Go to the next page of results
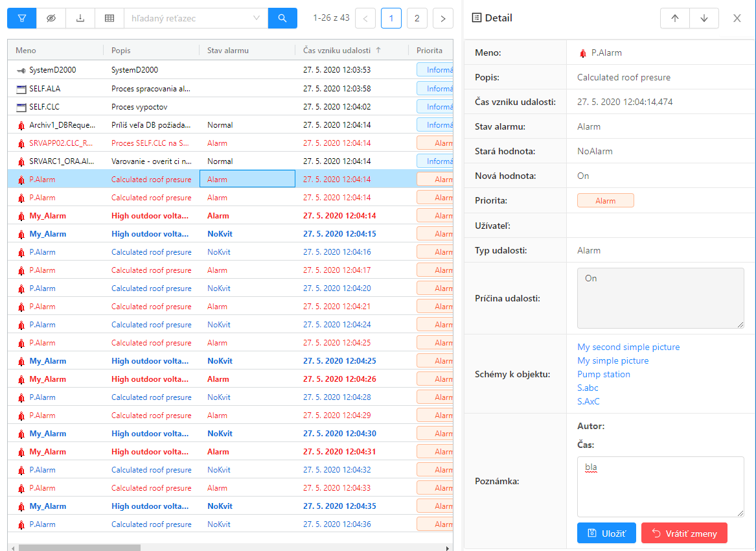Screen dimensions: 756x551 [x=442, y=19]
